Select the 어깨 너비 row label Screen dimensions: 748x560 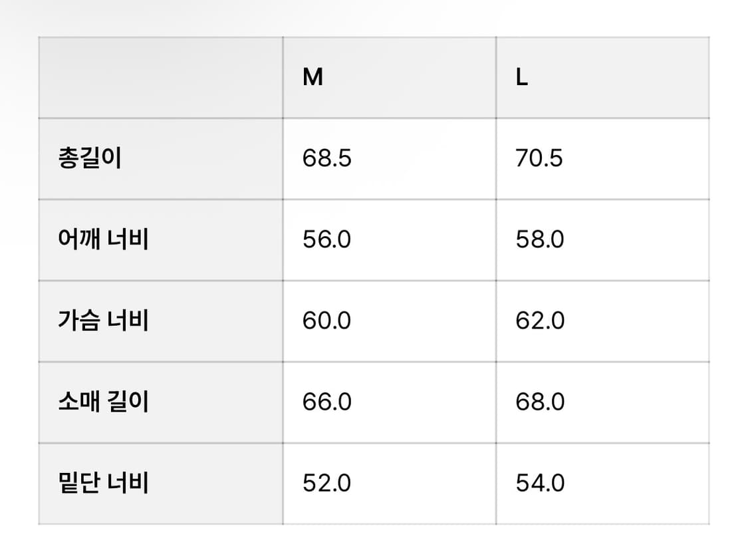coord(103,239)
